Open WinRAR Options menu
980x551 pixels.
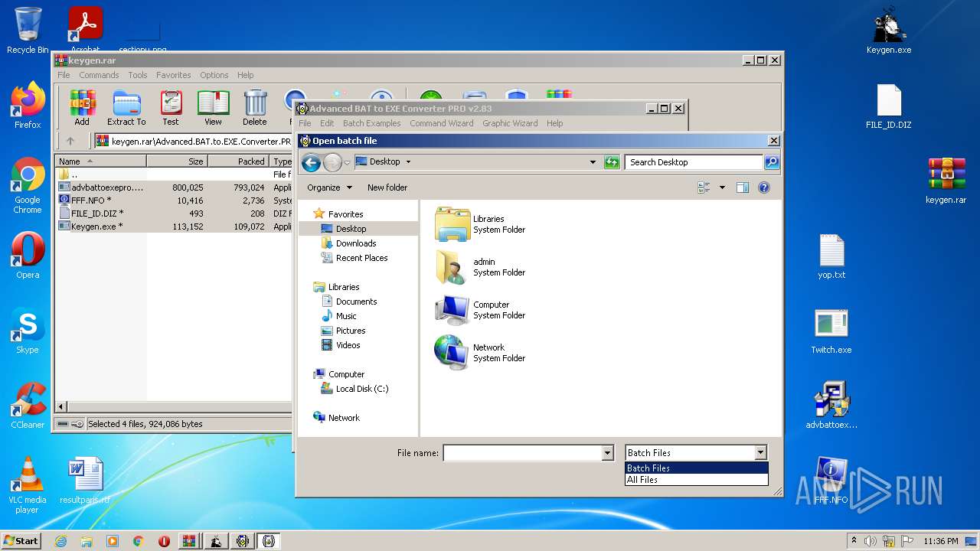[x=214, y=75]
